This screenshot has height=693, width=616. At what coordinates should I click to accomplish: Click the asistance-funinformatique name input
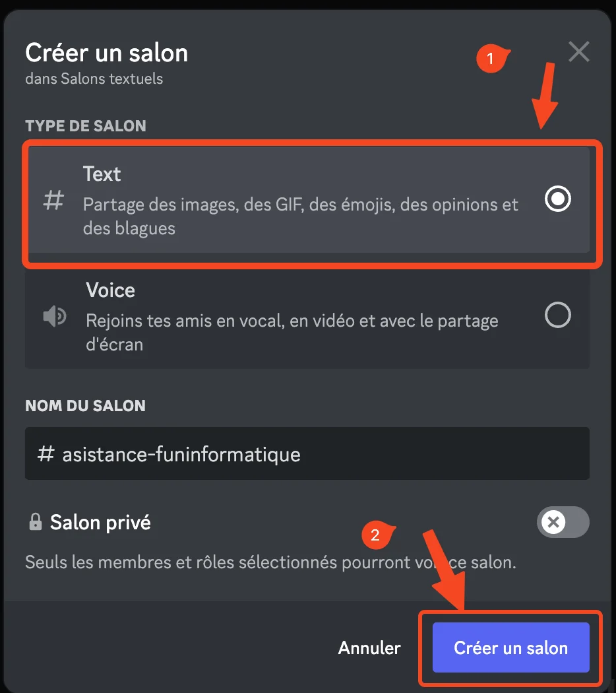307,453
